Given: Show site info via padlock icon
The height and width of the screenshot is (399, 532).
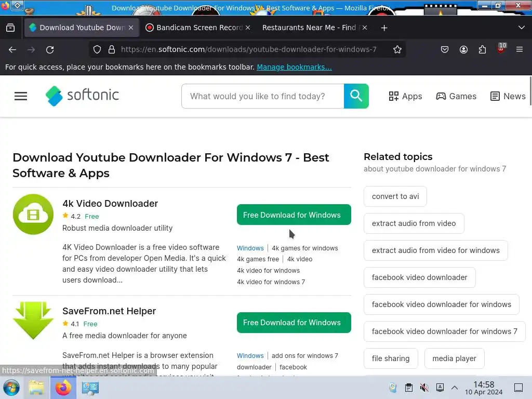Looking at the screenshot, I should (x=112, y=49).
